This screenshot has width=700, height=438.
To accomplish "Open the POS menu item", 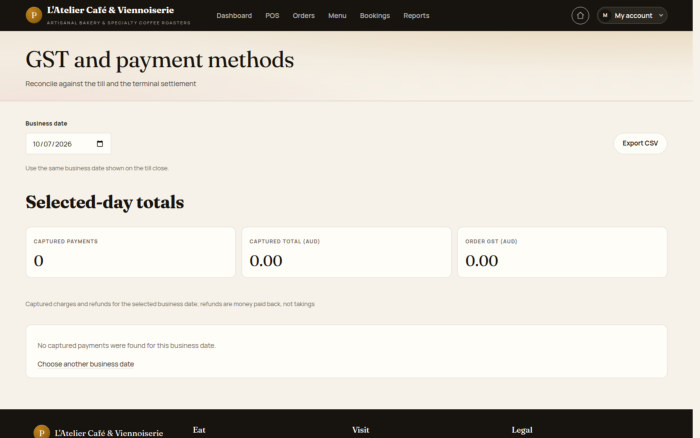I will (x=272, y=16).
